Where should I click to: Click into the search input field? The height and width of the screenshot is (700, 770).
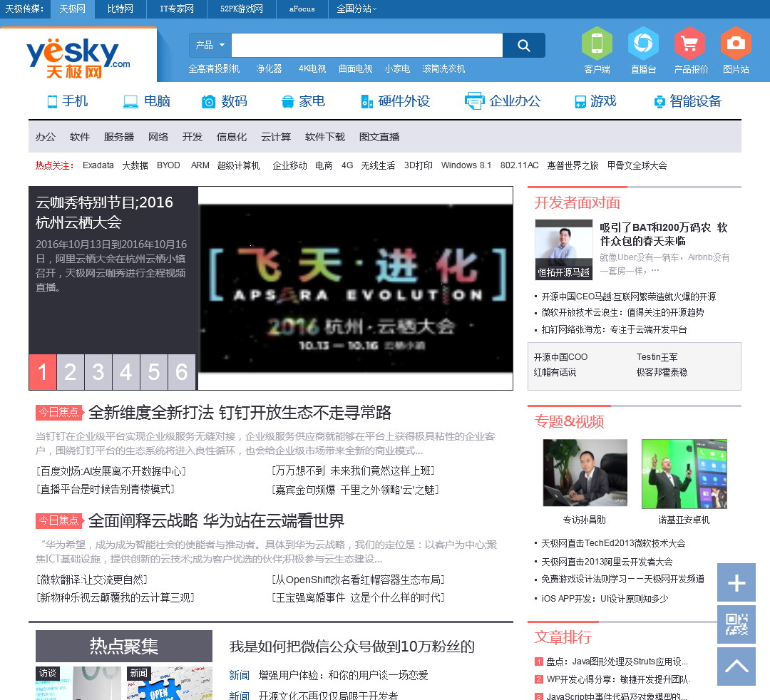[x=367, y=45]
